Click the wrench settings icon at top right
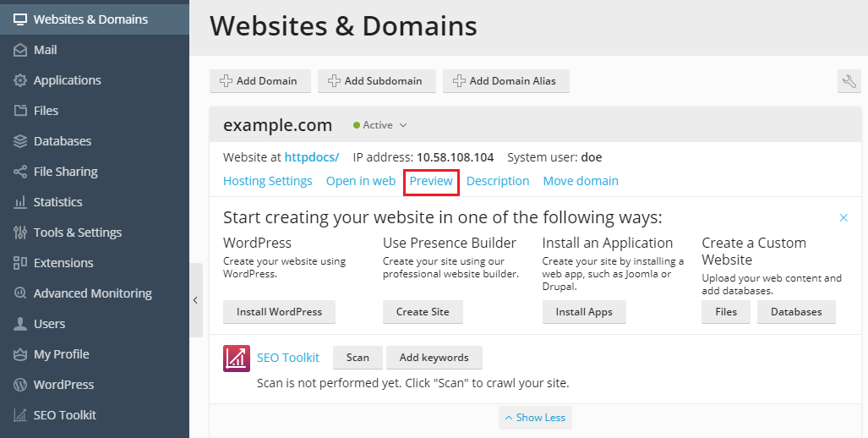The image size is (868, 438). (849, 81)
